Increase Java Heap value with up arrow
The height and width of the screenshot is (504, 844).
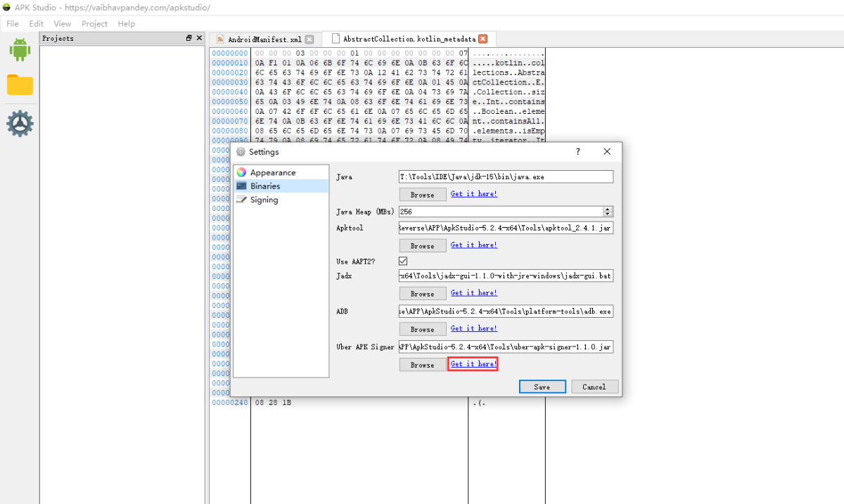click(608, 209)
